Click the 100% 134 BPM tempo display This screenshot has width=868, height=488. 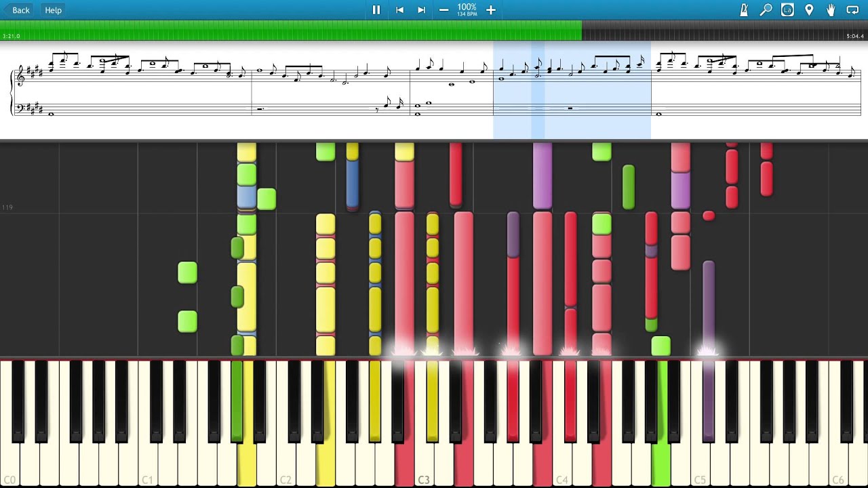pyautogui.click(x=467, y=10)
